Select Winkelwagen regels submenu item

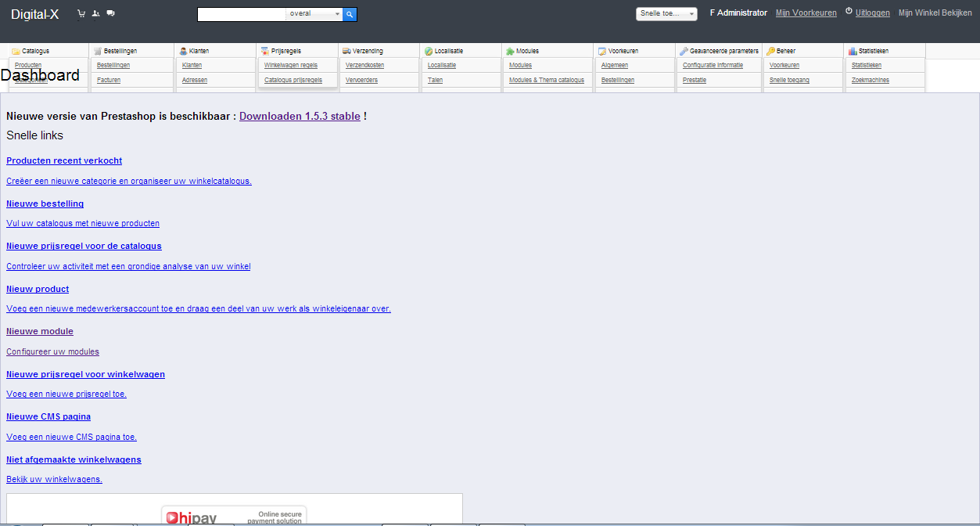pos(291,65)
